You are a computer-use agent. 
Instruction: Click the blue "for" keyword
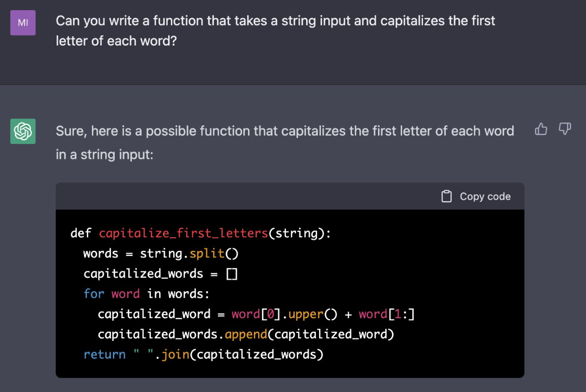coord(94,294)
